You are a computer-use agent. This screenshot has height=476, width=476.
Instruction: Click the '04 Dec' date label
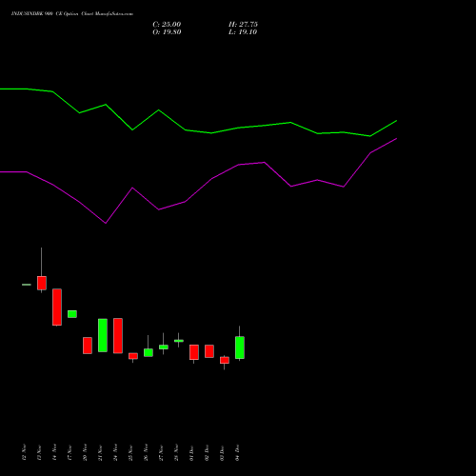click(237, 452)
